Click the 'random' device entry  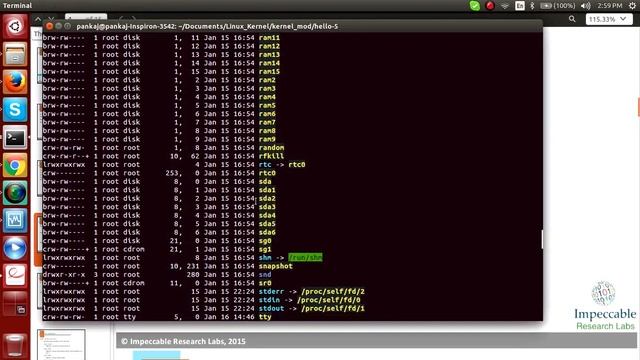(271, 148)
